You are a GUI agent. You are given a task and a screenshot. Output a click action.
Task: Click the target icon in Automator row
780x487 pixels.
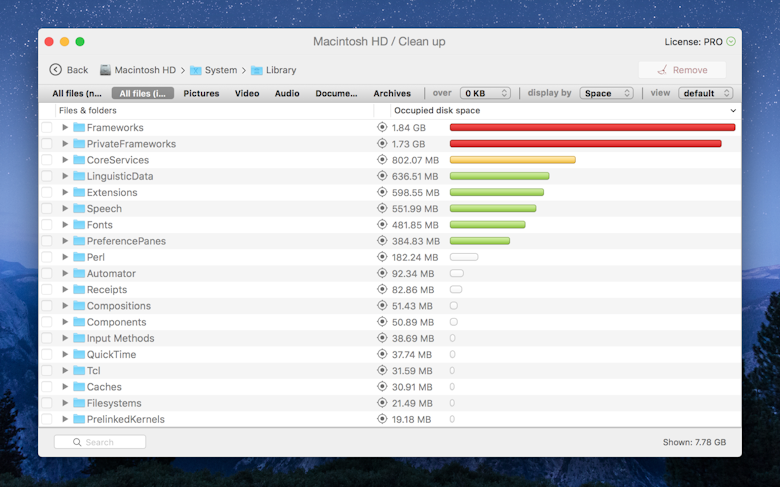coord(382,273)
